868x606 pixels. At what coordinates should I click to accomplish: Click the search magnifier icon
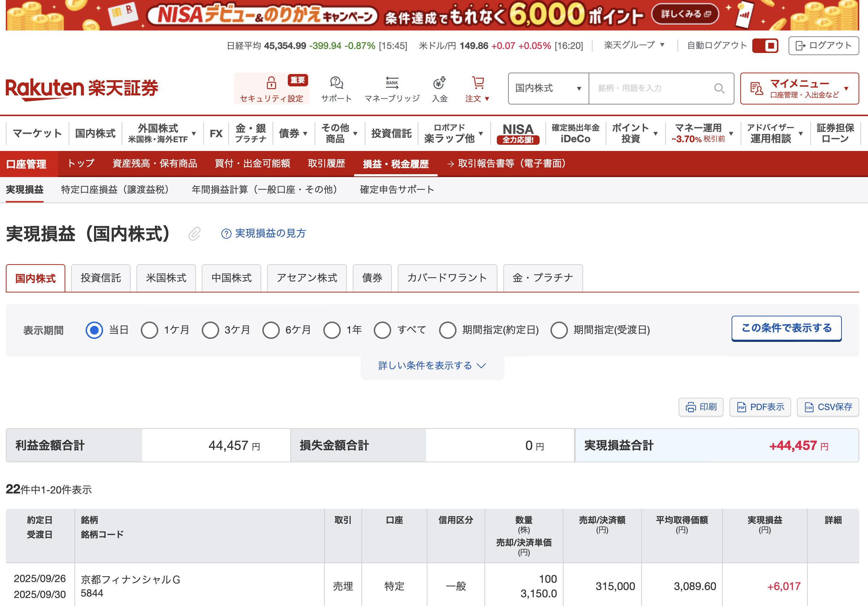click(719, 89)
